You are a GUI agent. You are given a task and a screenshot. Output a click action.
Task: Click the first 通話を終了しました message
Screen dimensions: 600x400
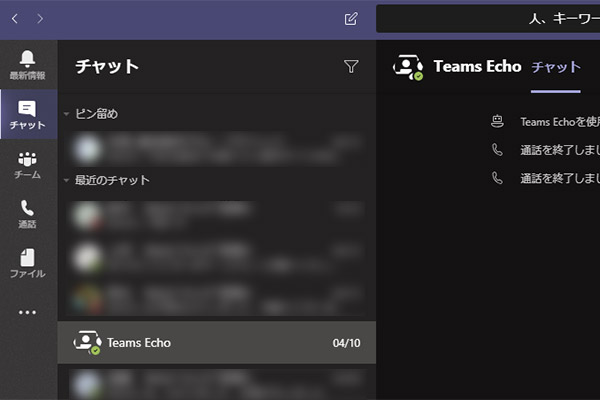pyautogui.click(x=560, y=150)
